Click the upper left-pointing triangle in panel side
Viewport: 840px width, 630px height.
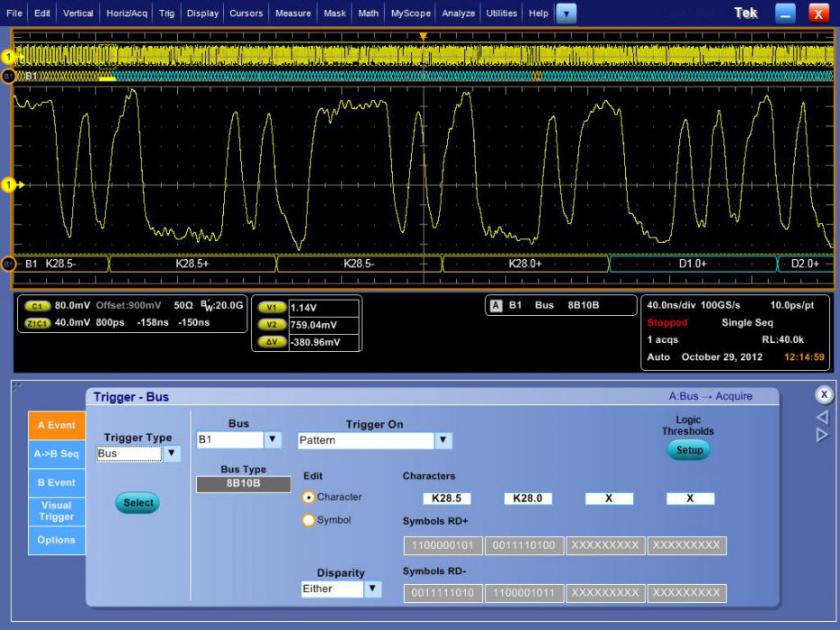pyautogui.click(x=822, y=417)
